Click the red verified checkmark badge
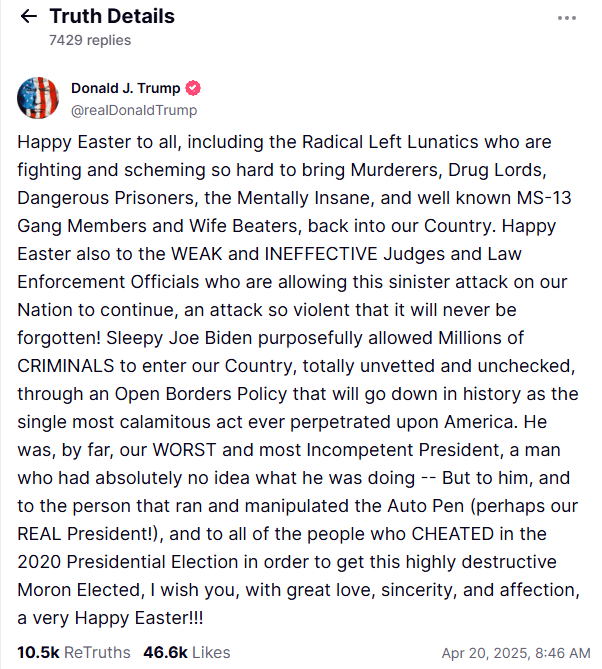The width and height of the screenshot is (602, 669). 193,88
